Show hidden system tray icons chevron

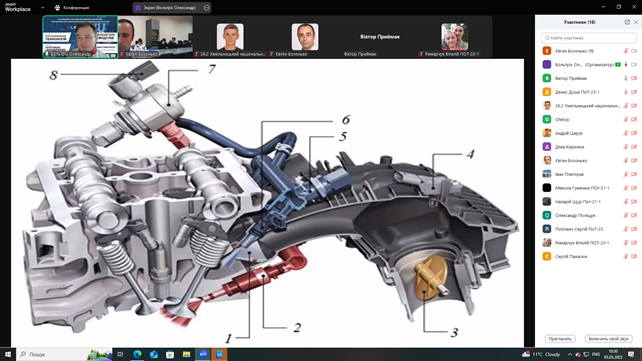point(570,354)
